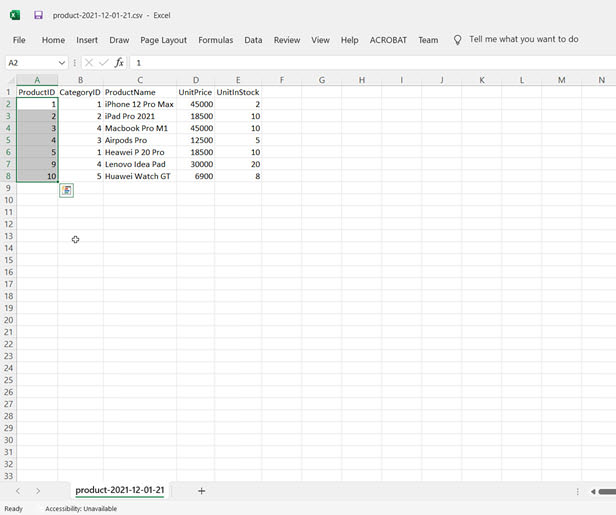This screenshot has width=616, height=515.
Task: Open the ACROBAT ribbon tab
Action: (x=388, y=40)
